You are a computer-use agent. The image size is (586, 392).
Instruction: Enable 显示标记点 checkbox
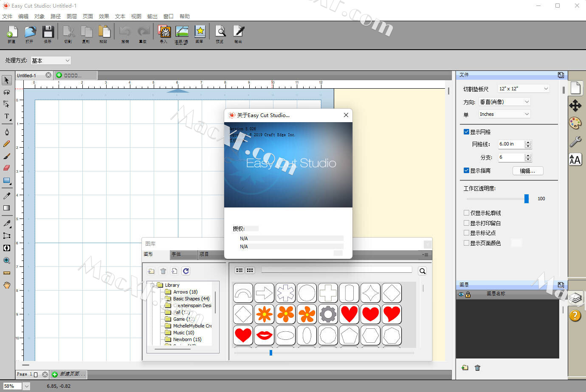[466, 233]
